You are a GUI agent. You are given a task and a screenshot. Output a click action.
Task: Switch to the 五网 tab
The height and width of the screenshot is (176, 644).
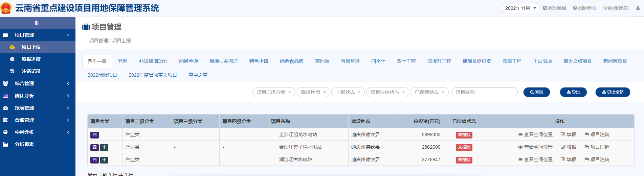pyautogui.click(x=123, y=61)
